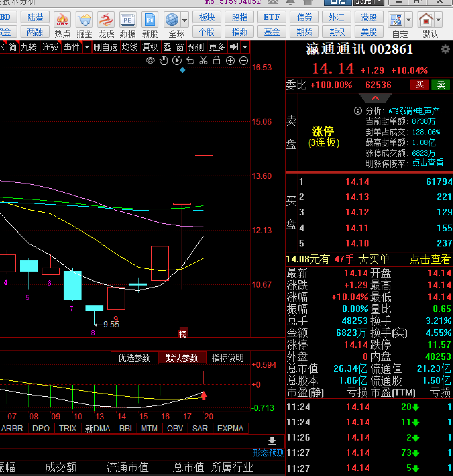This screenshot has height=476, width=453.
Task: Open settings gear beside stock name
Action: 445,49
